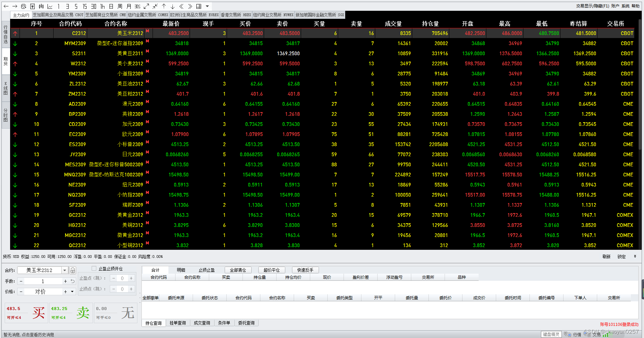Select the 3-minute period icon

[x=67, y=6]
